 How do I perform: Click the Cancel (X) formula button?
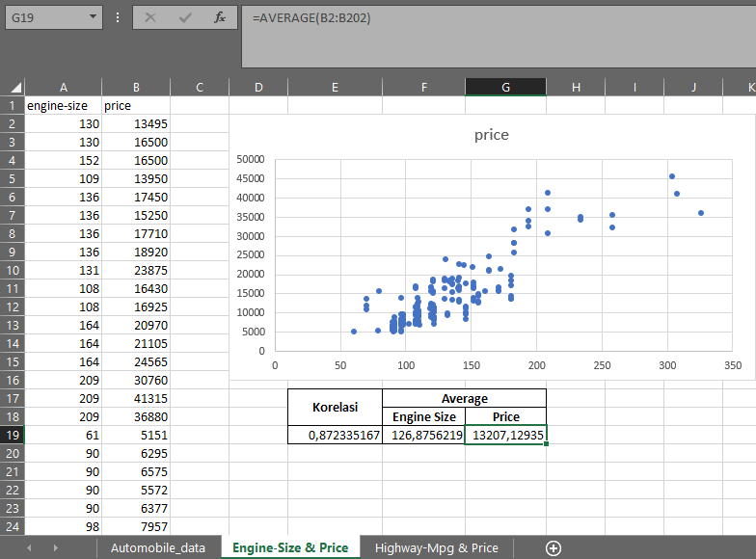click(150, 17)
